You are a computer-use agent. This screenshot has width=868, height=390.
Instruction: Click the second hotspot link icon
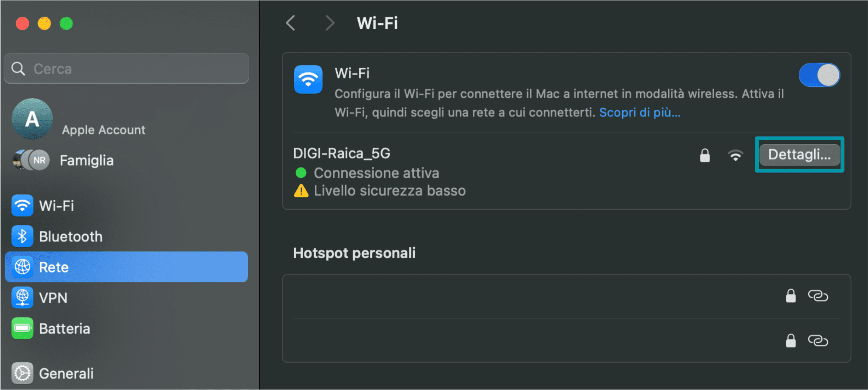(x=817, y=341)
